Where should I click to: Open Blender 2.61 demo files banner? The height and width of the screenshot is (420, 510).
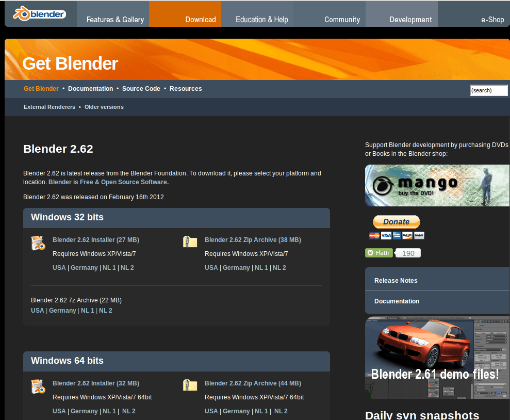click(x=437, y=358)
